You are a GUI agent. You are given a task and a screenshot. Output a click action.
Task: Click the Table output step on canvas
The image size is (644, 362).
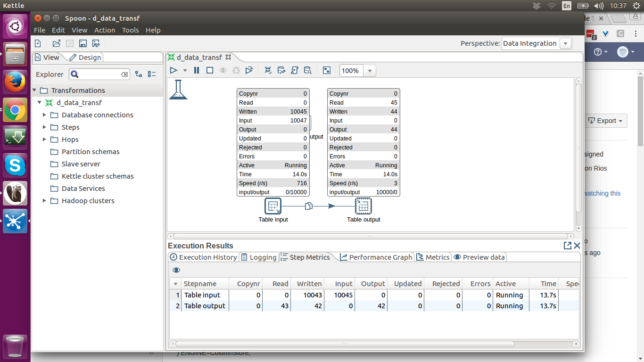tap(363, 206)
